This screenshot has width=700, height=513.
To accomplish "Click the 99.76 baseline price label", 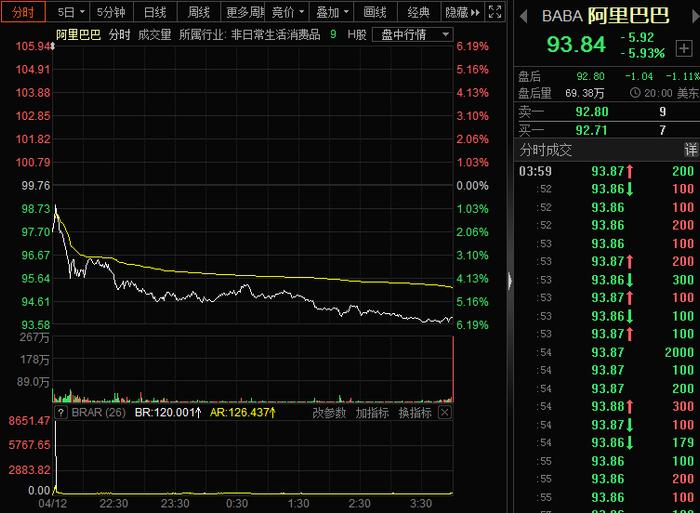I will tap(36, 186).
